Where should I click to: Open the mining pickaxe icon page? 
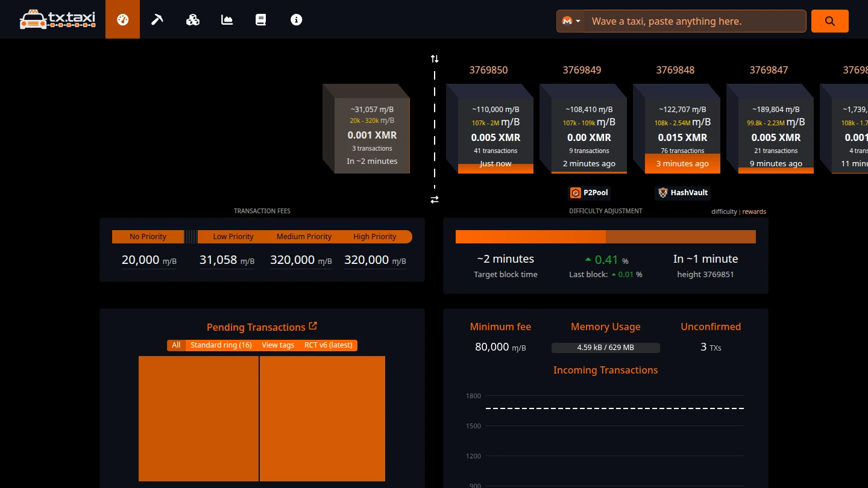tap(157, 19)
